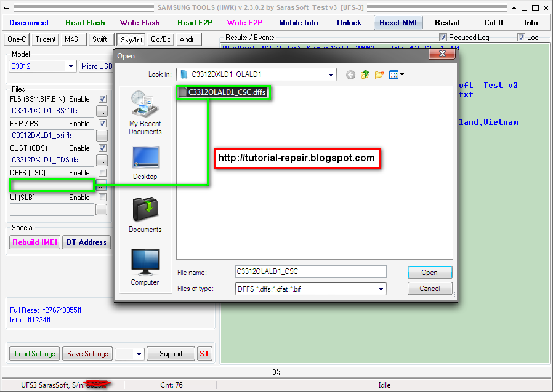Viewport: 553px width, 392px height.
Task: Expand the Model dropdown showing C3312
Action: coord(73,66)
